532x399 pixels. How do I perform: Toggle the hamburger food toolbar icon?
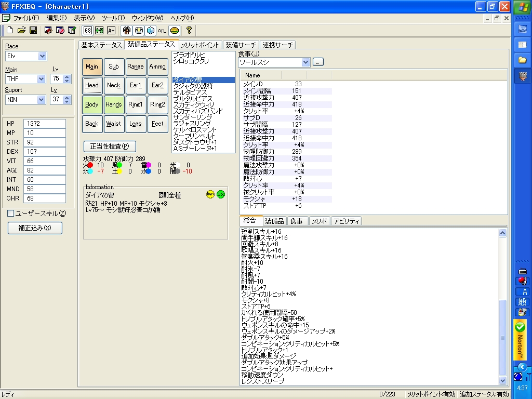(x=175, y=30)
